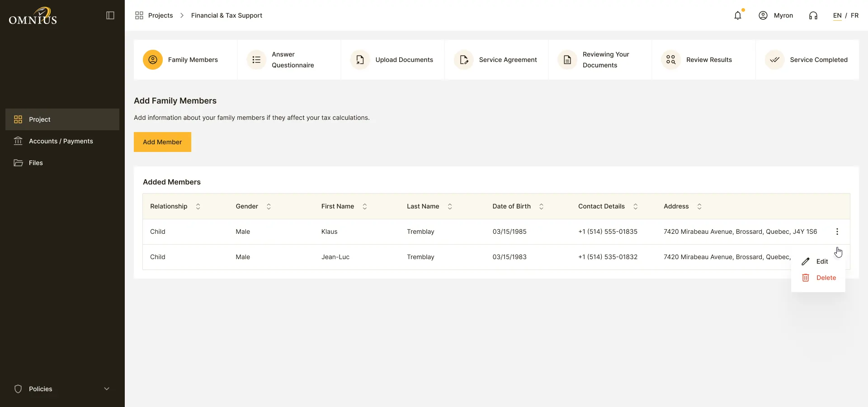Viewport: 868px width, 407px height.
Task: Expand the Policies section
Action: point(62,389)
